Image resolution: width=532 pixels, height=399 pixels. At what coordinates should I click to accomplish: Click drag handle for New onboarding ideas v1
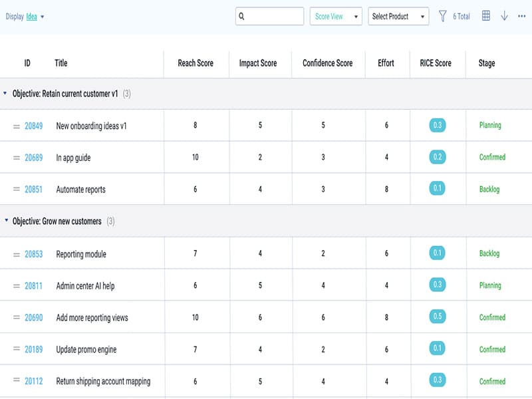click(17, 126)
